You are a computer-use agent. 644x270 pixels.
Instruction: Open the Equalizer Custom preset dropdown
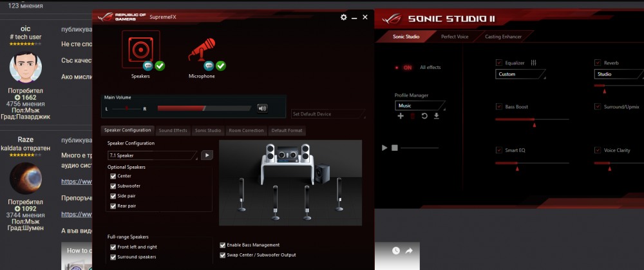click(x=520, y=74)
